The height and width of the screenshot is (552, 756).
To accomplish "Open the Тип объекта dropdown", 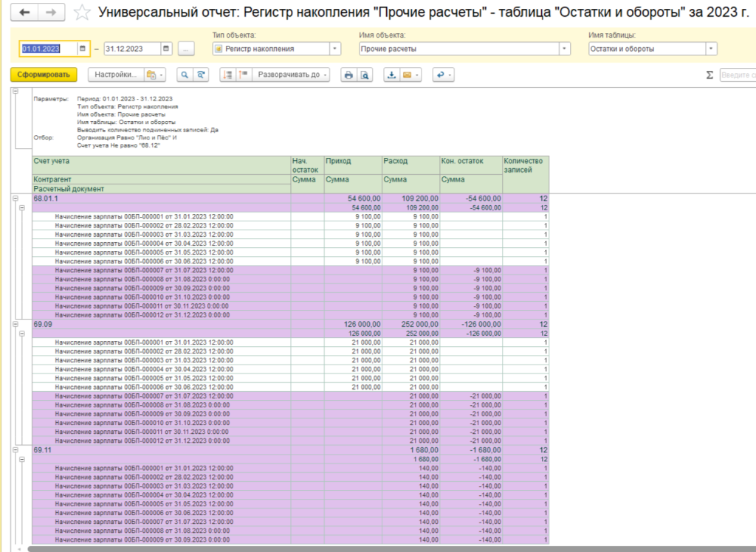I will click(335, 49).
